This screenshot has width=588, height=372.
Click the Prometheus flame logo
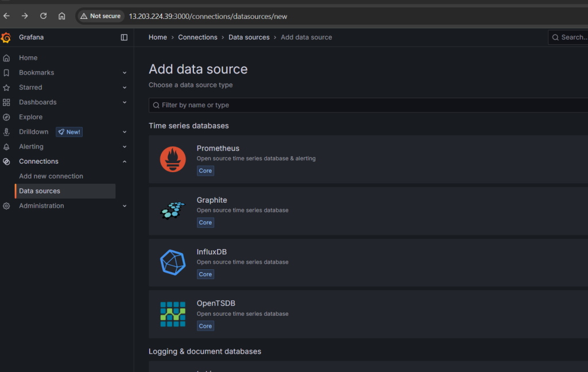[x=173, y=160]
